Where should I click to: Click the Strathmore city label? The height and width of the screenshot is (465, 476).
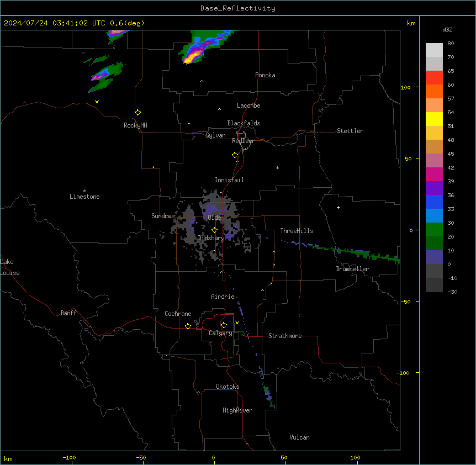point(285,336)
